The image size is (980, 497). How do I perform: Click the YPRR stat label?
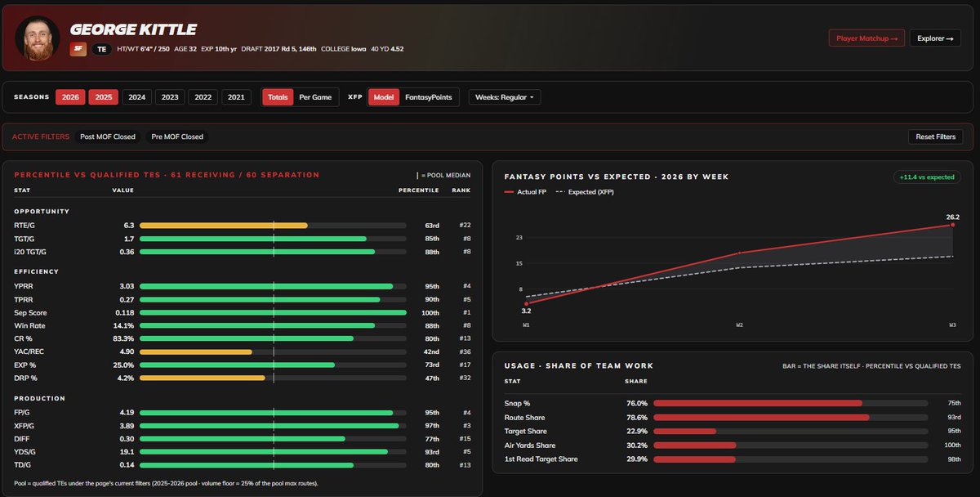(23, 286)
